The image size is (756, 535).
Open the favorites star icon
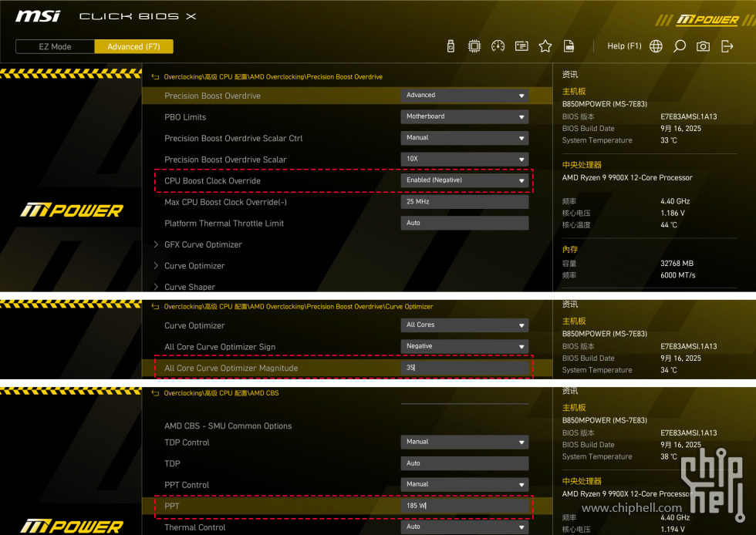tap(545, 46)
